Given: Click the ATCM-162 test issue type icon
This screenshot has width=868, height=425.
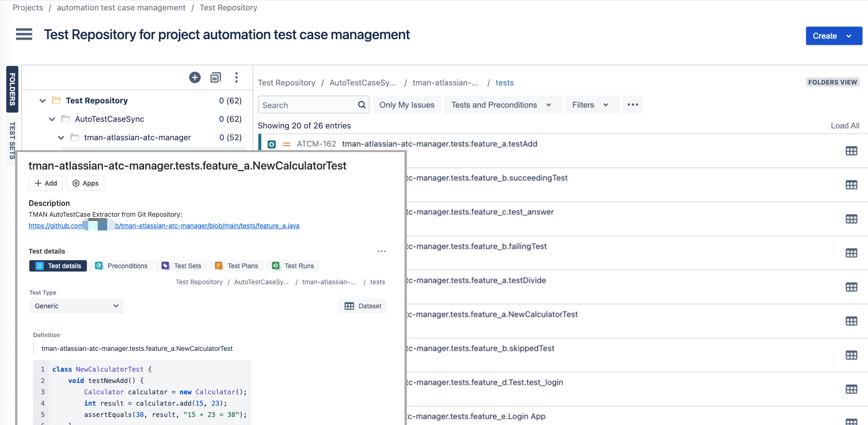Looking at the screenshot, I should [x=272, y=144].
